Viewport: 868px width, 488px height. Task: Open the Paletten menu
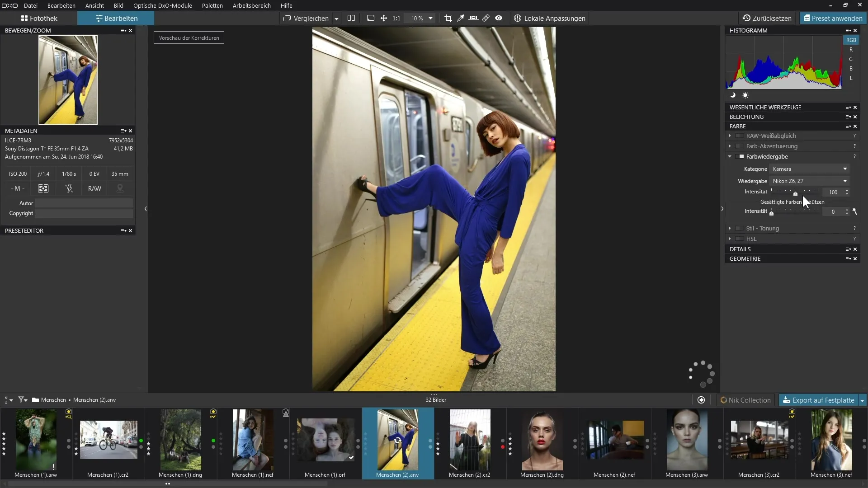click(x=212, y=5)
